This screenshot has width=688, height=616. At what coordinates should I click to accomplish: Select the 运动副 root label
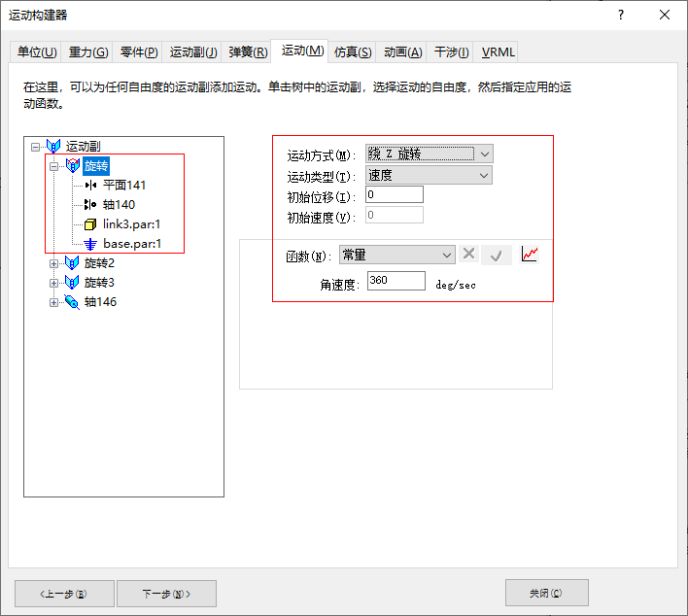[x=83, y=146]
